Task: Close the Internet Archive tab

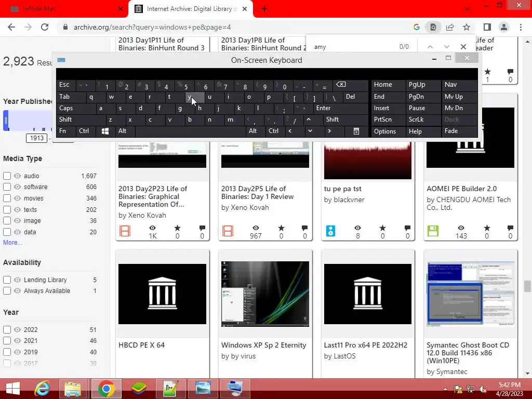Action: click(x=245, y=9)
